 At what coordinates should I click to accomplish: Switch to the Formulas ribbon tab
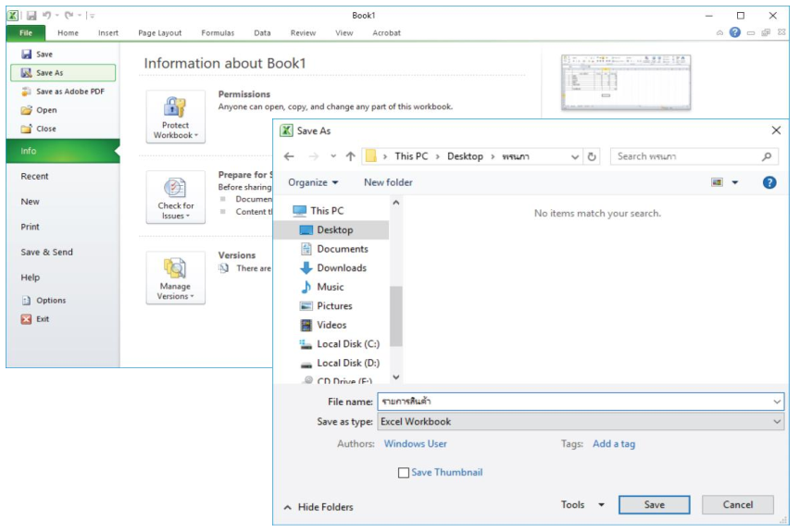coord(218,33)
